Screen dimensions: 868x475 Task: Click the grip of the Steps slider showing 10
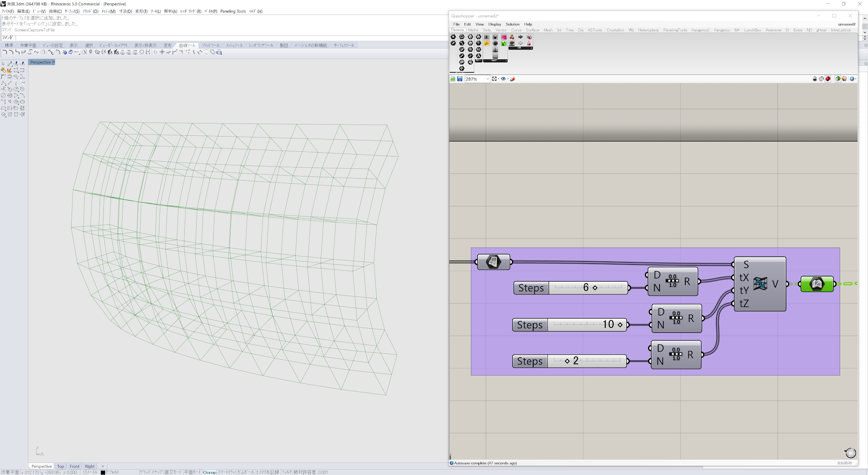620,324
